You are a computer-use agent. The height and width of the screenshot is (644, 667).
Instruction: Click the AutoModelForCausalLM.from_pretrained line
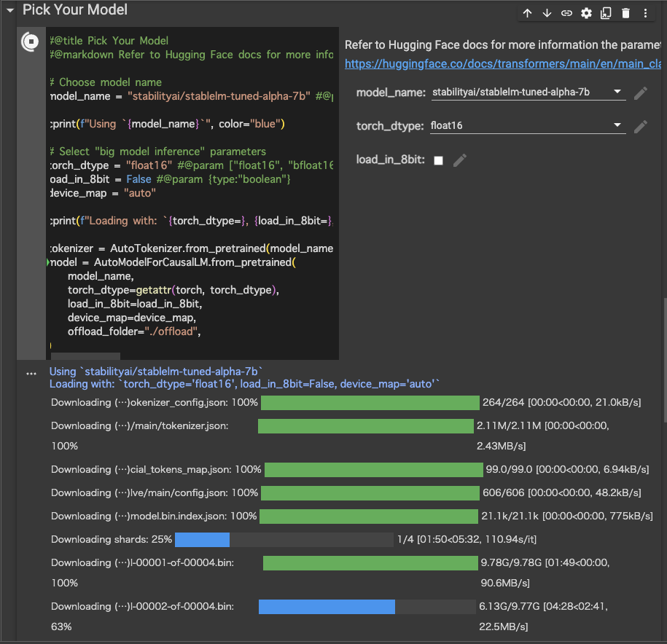pos(173,262)
